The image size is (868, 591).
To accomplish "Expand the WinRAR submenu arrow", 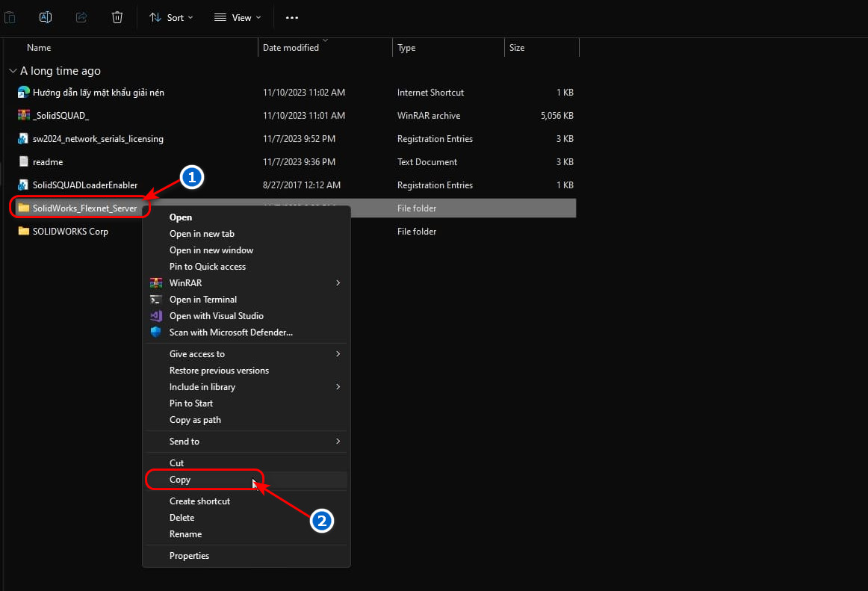I will point(338,283).
